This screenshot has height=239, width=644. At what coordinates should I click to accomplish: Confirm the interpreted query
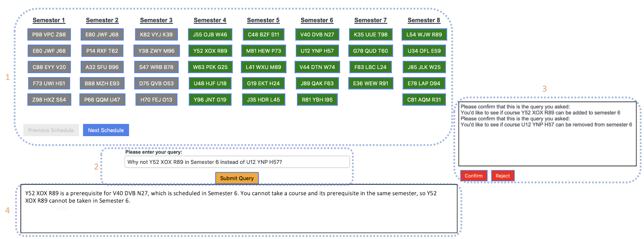473,176
